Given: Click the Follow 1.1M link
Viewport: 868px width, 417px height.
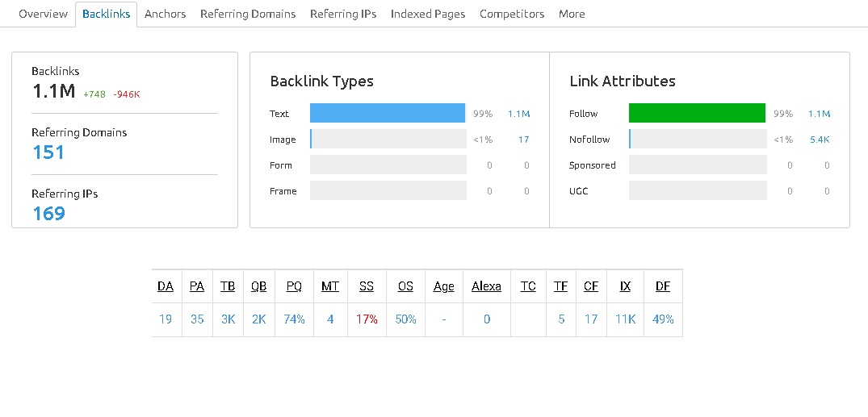Looking at the screenshot, I should 820,114.
